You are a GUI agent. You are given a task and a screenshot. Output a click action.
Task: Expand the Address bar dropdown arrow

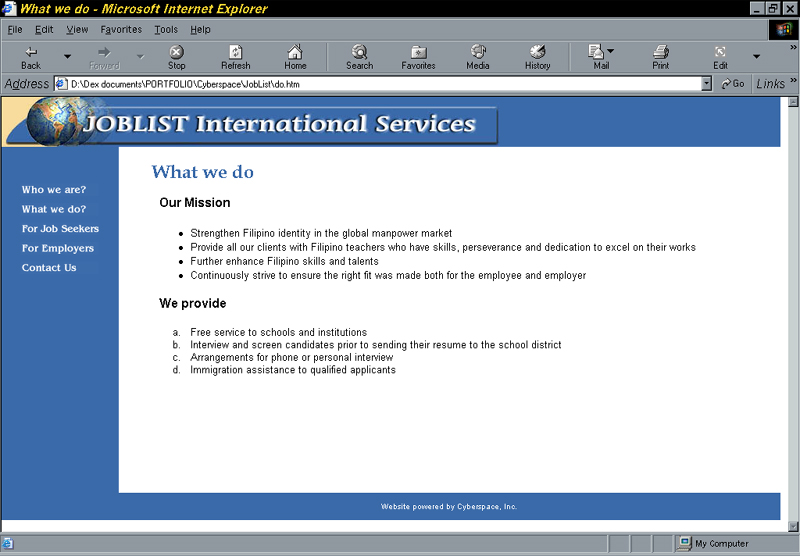(706, 84)
